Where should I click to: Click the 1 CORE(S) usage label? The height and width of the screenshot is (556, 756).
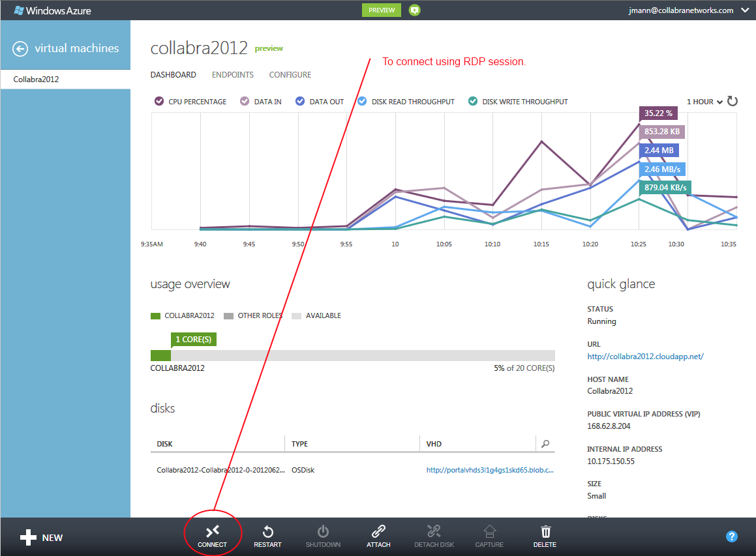[x=193, y=339]
